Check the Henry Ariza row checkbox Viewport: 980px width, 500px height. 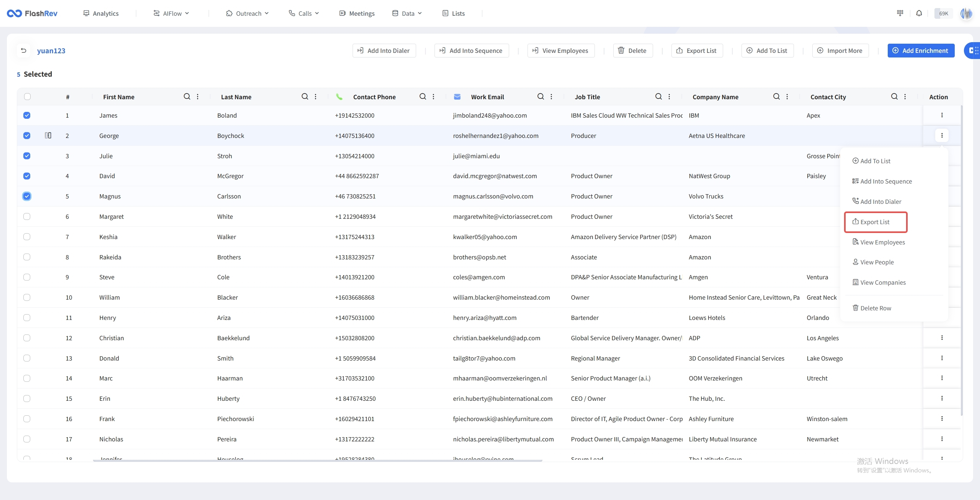[27, 318]
